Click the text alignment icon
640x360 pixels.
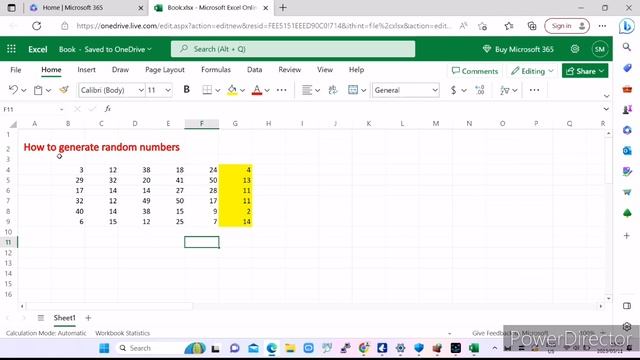click(x=307, y=90)
